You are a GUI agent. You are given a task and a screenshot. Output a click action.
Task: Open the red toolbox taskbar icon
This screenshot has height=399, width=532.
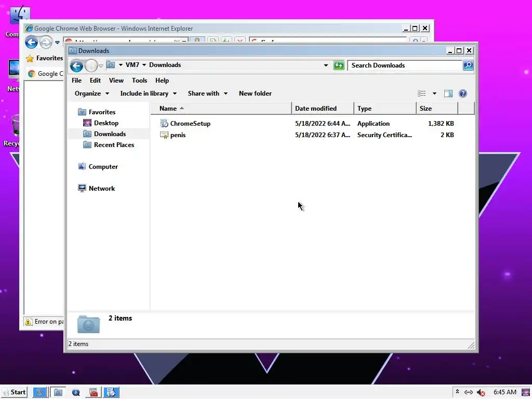point(94,393)
